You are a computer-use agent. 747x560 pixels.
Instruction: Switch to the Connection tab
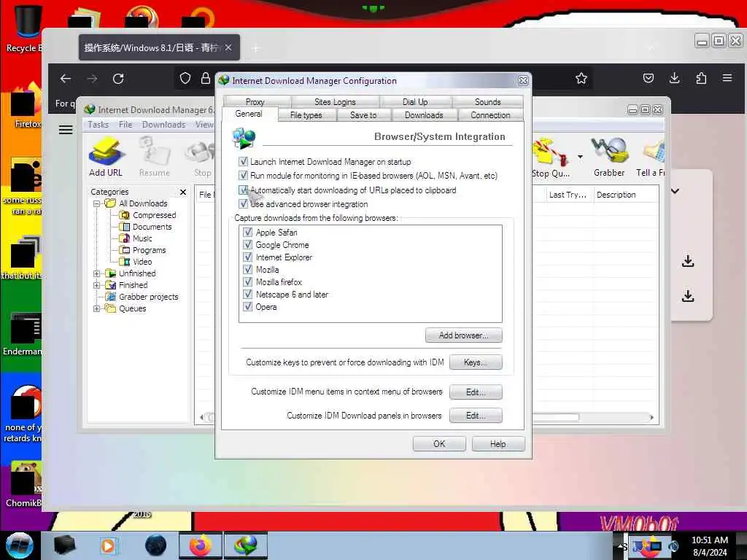tap(490, 114)
